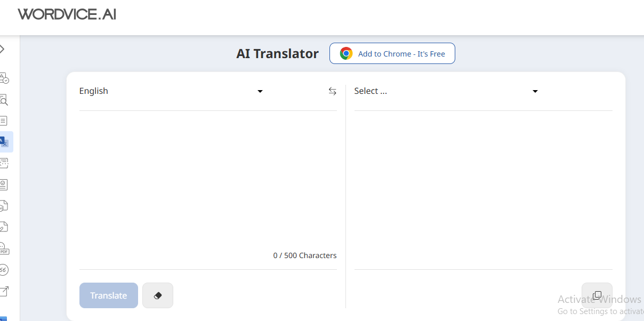Click the eraser button to clear text
Screen dimensions: 644x321
pyautogui.click(x=158, y=295)
